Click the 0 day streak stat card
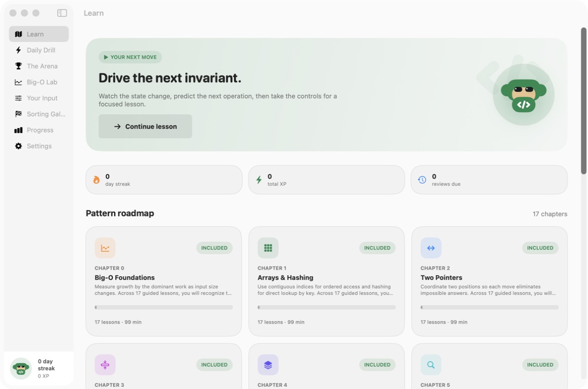 164,180
